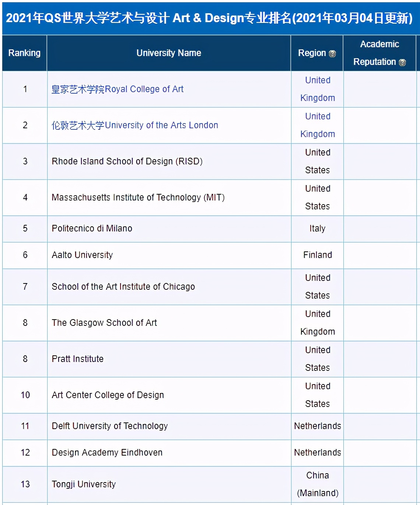Viewport: 420px width, 505px height.
Task: Select The Glasgow School of Art
Action: (104, 323)
